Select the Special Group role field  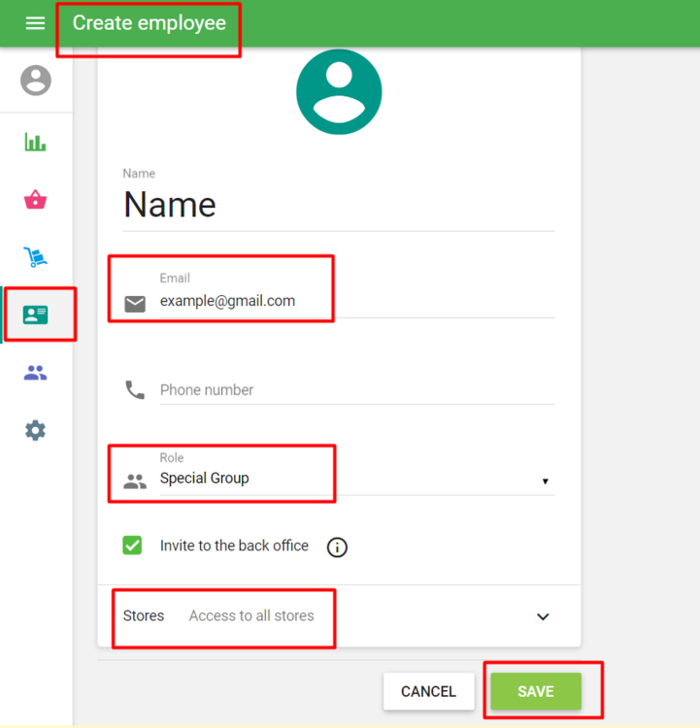click(291, 479)
